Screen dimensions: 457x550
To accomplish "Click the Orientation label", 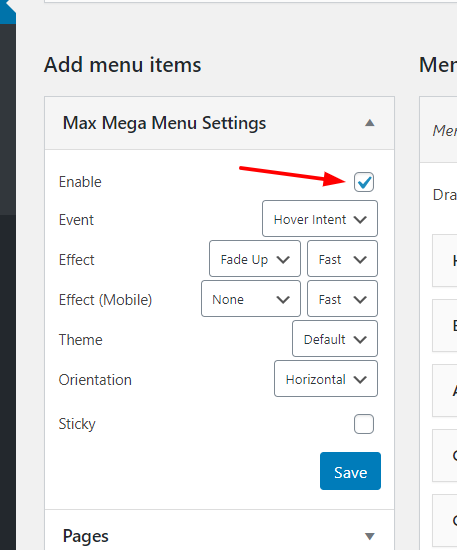I will pos(95,380).
